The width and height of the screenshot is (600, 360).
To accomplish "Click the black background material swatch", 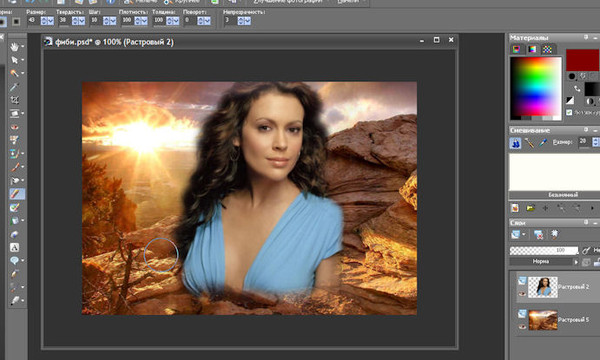I will (x=592, y=89).
